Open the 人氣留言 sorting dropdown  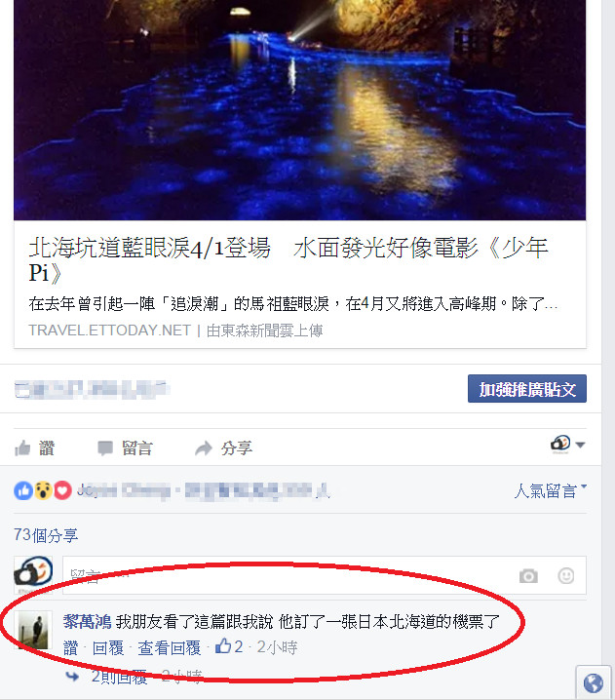point(551,490)
